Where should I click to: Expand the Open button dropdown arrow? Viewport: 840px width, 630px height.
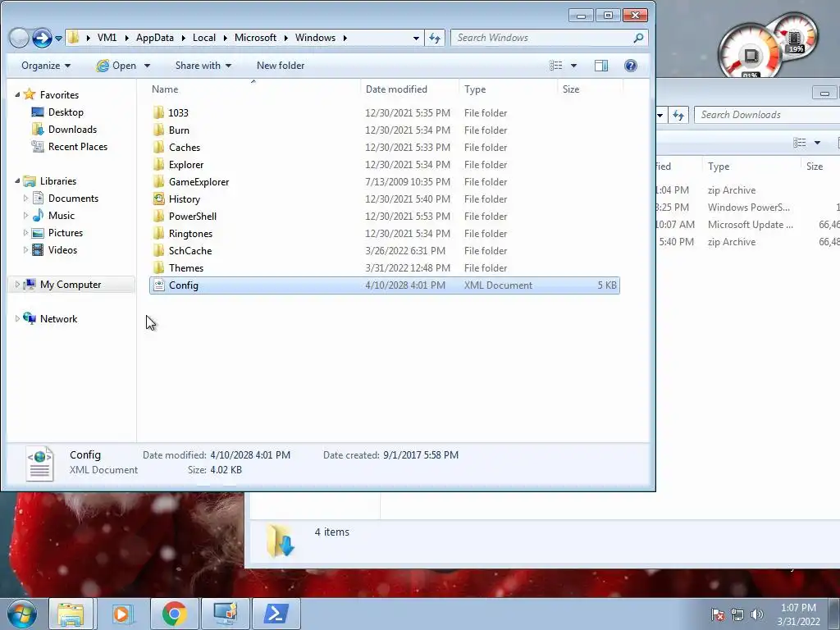[148, 66]
